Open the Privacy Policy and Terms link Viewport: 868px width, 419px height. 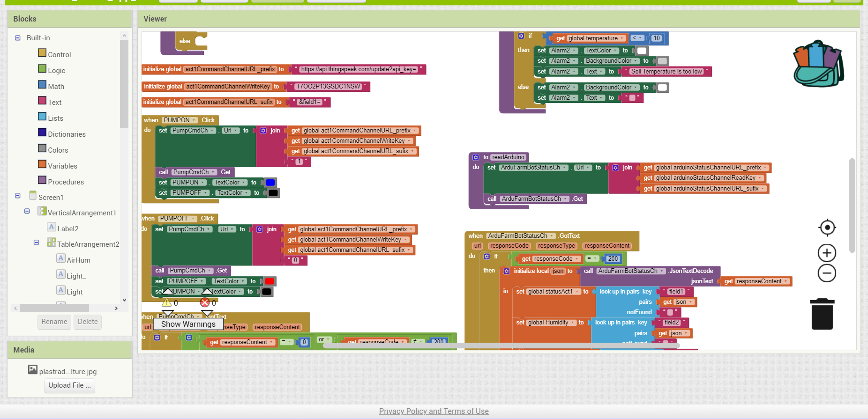(434, 411)
